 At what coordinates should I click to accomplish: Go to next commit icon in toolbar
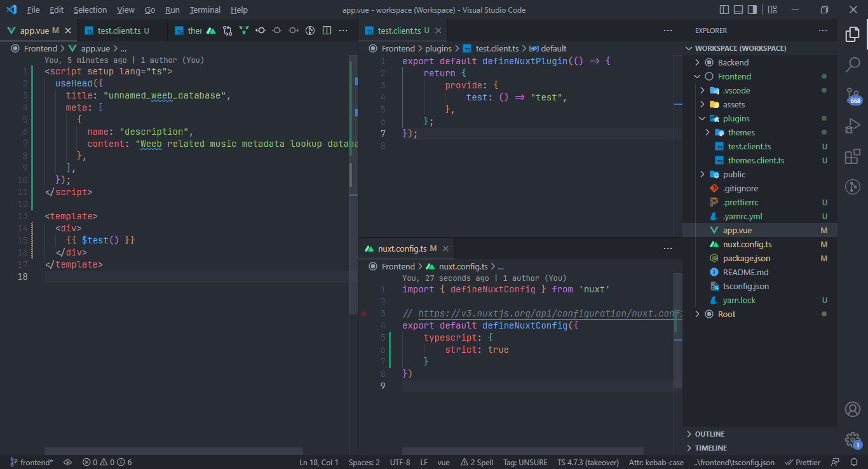coord(294,31)
